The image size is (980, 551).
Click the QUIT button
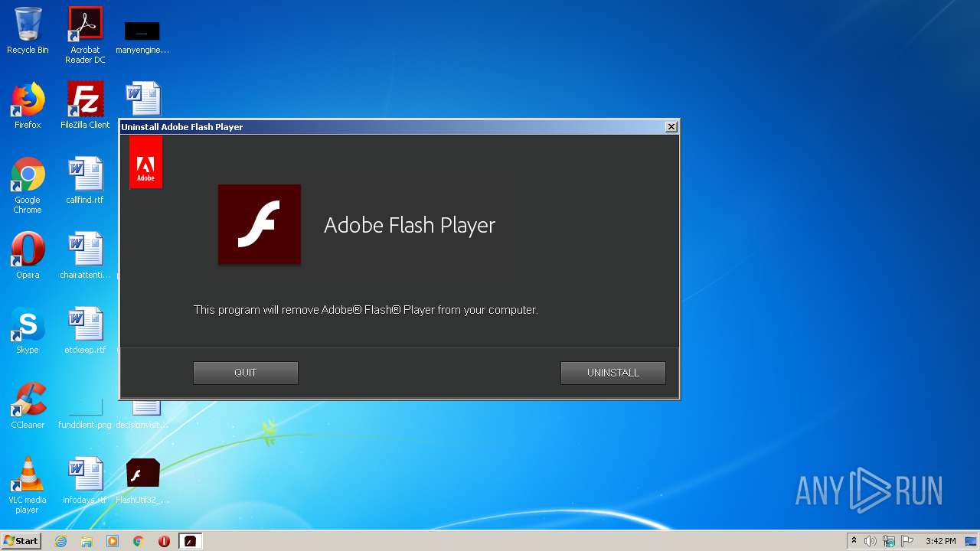click(245, 373)
